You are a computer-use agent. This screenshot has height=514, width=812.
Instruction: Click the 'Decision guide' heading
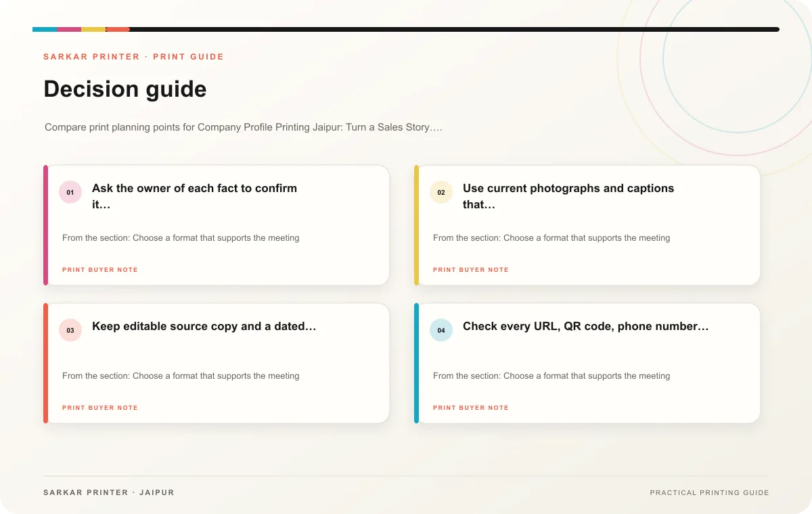pyautogui.click(x=125, y=89)
